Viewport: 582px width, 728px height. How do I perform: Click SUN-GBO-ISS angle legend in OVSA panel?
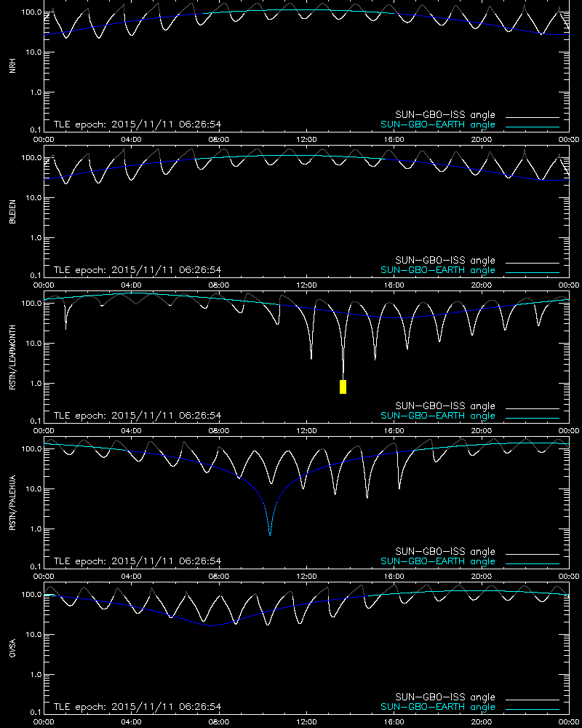(x=445, y=697)
